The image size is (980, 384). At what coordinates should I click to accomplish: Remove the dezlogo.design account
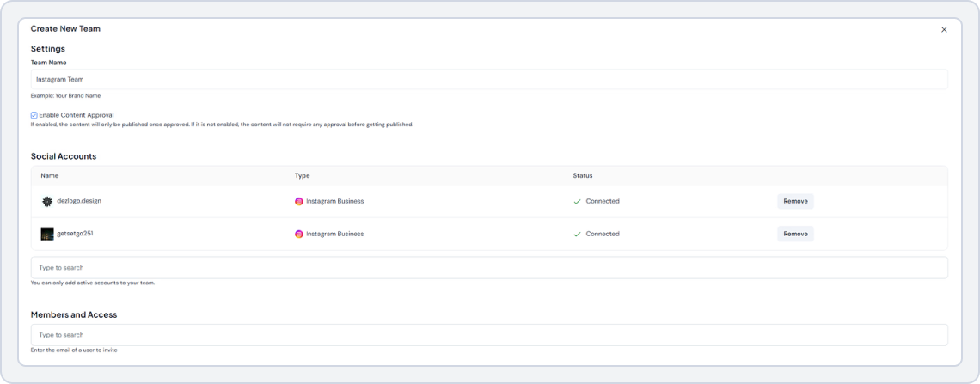[795, 201]
